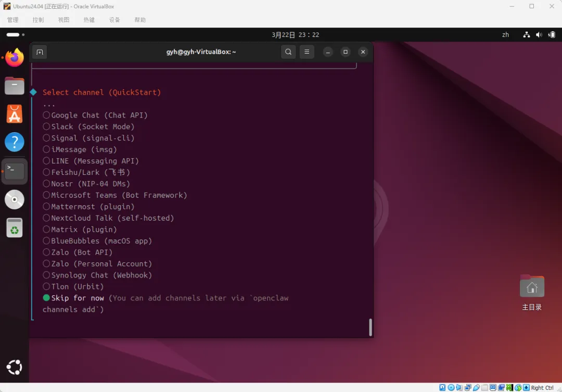Show applications via Ubuntu logo button
The width and height of the screenshot is (562, 392).
(15, 367)
